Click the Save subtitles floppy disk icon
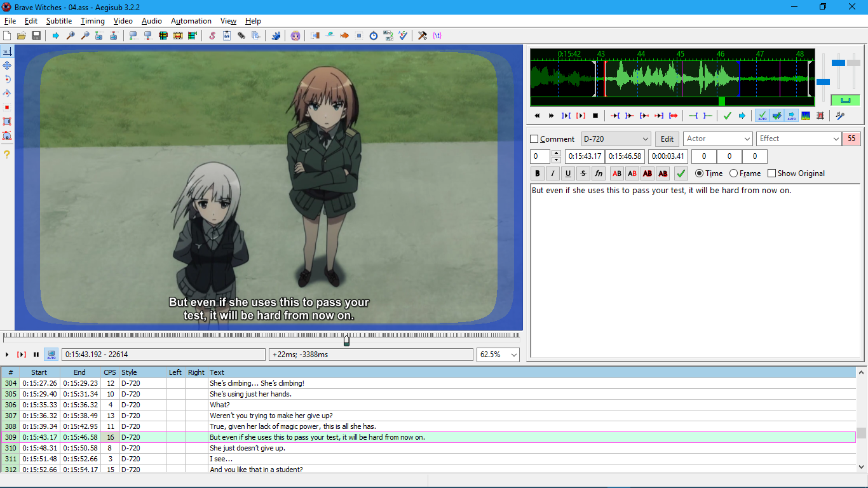 36,36
